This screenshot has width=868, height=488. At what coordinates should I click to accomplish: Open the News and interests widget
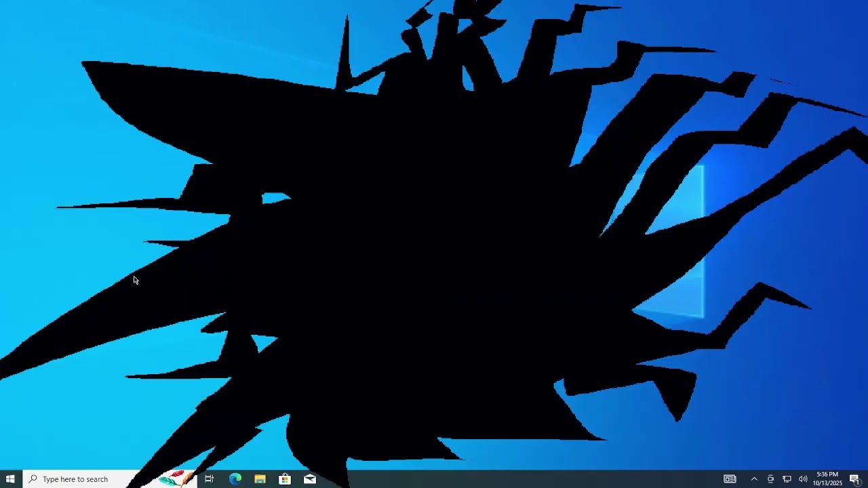(730, 479)
